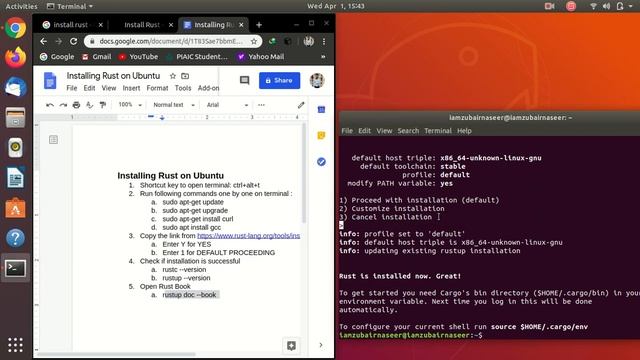Run the spell check toolbar icon
The image size is (640, 360).
tap(89, 105)
